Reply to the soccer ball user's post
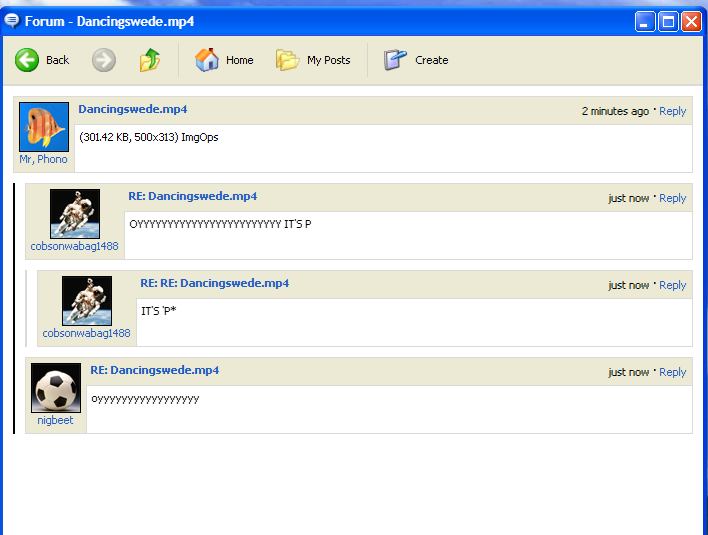 tap(672, 372)
